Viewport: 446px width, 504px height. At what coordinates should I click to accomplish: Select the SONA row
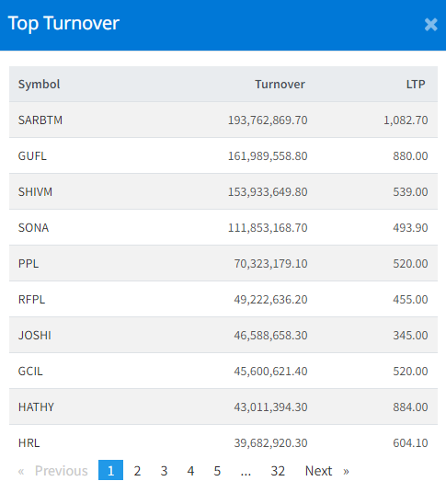pos(223,227)
